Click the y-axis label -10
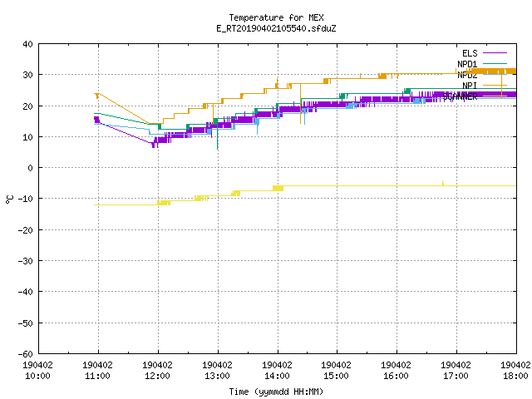This screenshot has width=532, height=399. click(26, 199)
